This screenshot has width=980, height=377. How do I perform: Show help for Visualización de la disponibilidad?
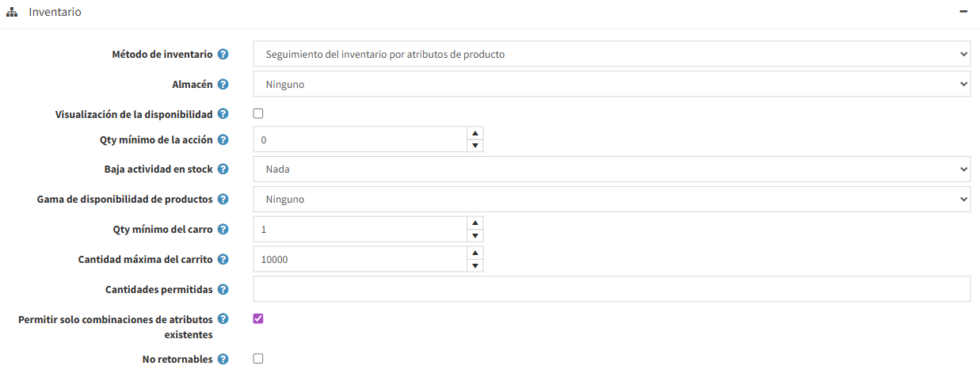point(223,114)
